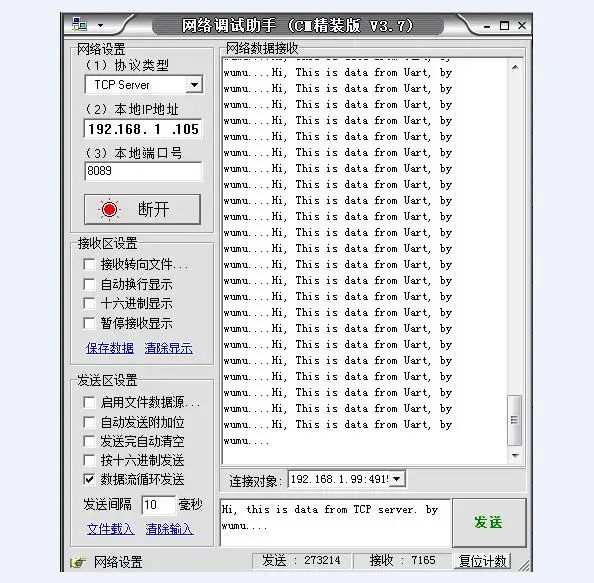This screenshot has width=594, height=583.
Task: Open the title bar dropdown arrow menu
Action: pos(100,26)
